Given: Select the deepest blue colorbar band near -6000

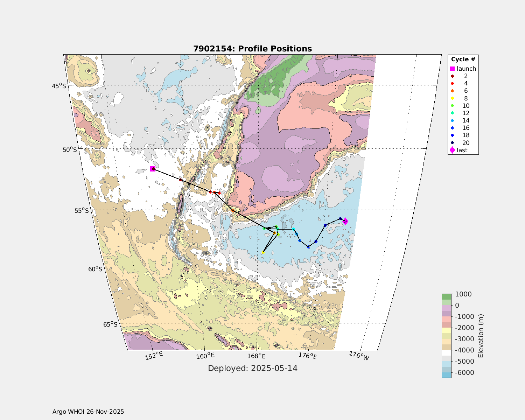Looking at the screenshot, I should pyautogui.click(x=446, y=375).
